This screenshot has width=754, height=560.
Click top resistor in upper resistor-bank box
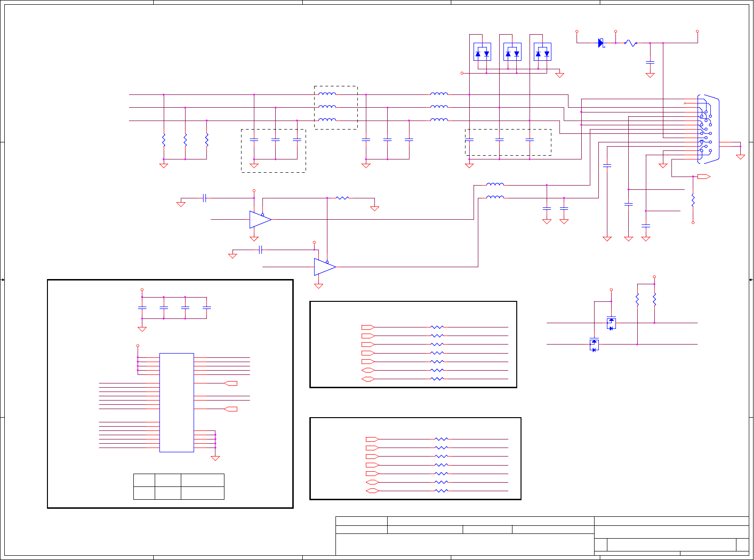[437, 327]
